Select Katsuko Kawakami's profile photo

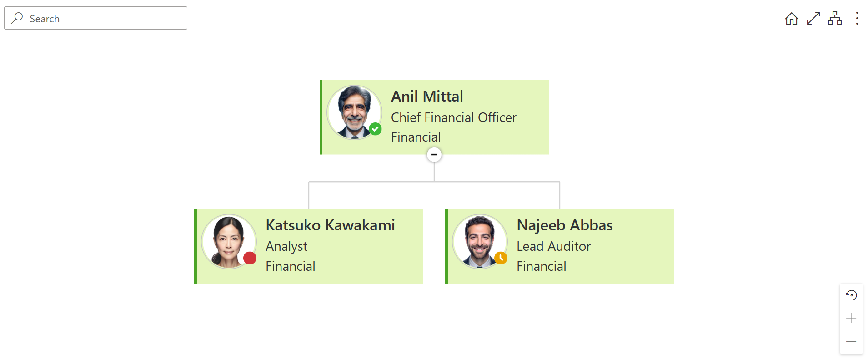(x=229, y=242)
